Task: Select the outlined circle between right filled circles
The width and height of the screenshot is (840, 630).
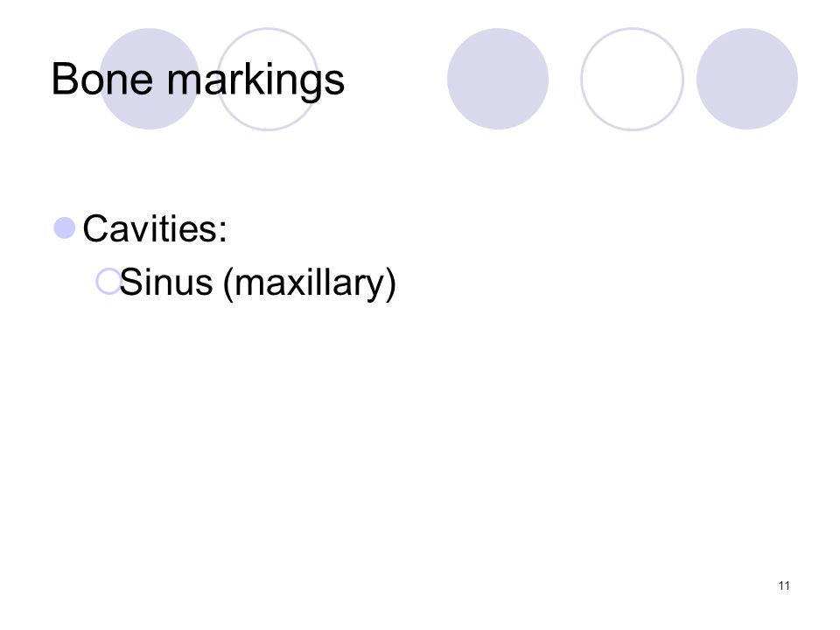Action: (632, 79)
